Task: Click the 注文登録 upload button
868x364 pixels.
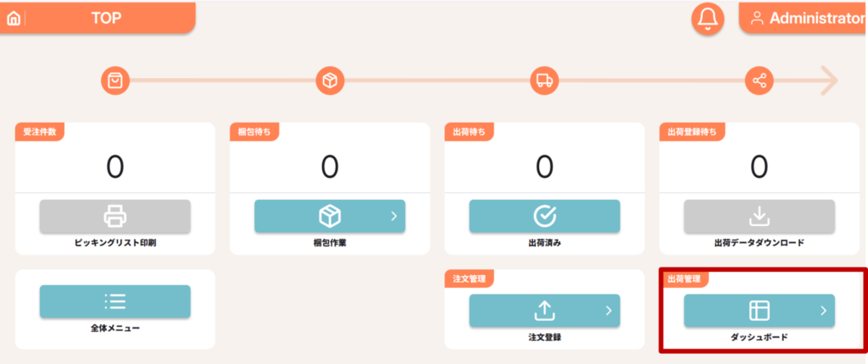Action: [545, 311]
